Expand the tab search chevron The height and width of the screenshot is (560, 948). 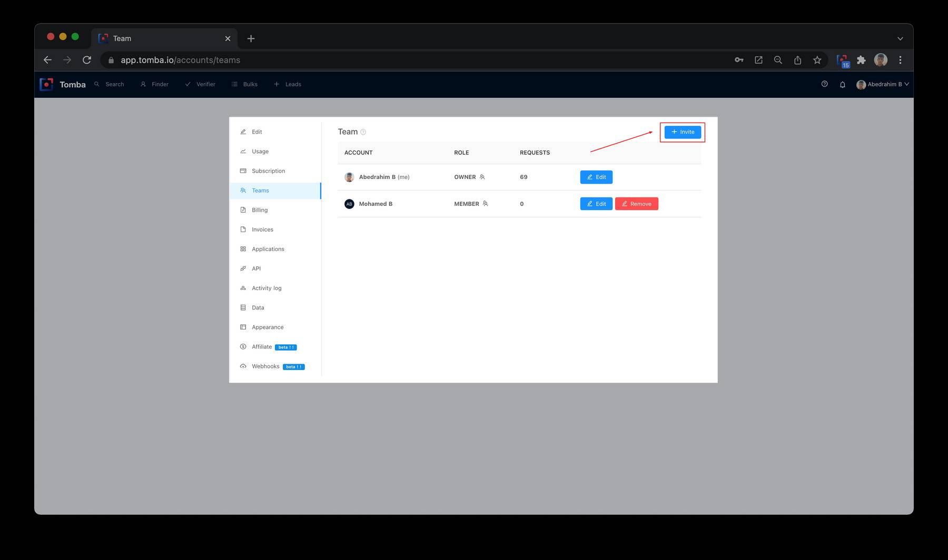(900, 38)
